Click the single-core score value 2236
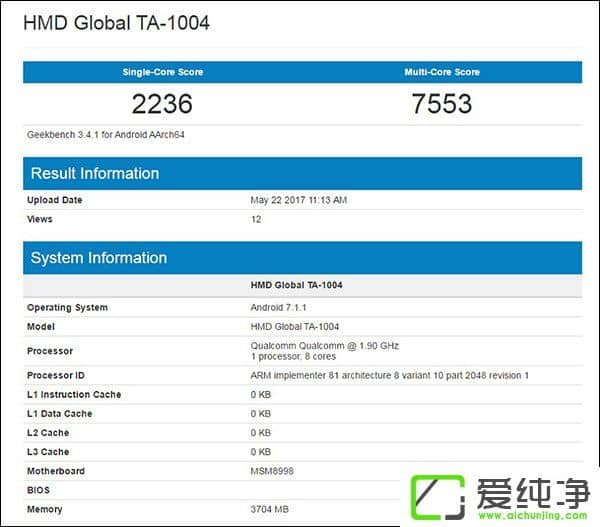The height and width of the screenshot is (527, 600). pos(162,104)
